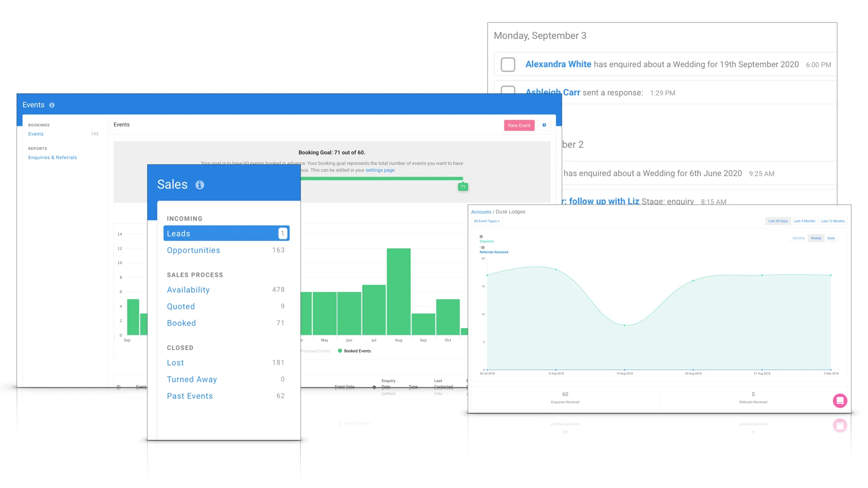The height and width of the screenshot is (488, 868).
Task: Click the Last Contacted column header
Action: tap(443, 384)
